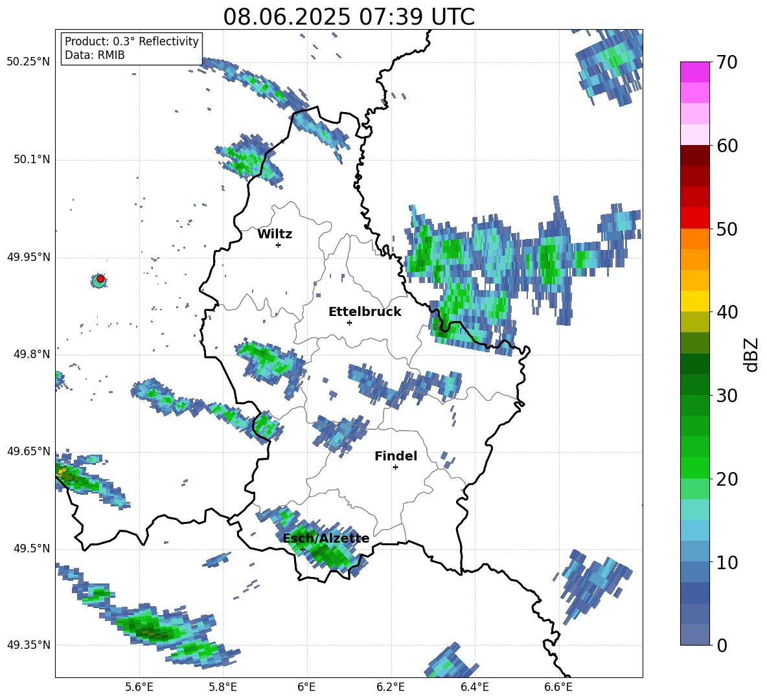Image resolution: width=767 pixels, height=700 pixels.
Task: Click the 49.35°N latitude label
Action: pos(29,645)
